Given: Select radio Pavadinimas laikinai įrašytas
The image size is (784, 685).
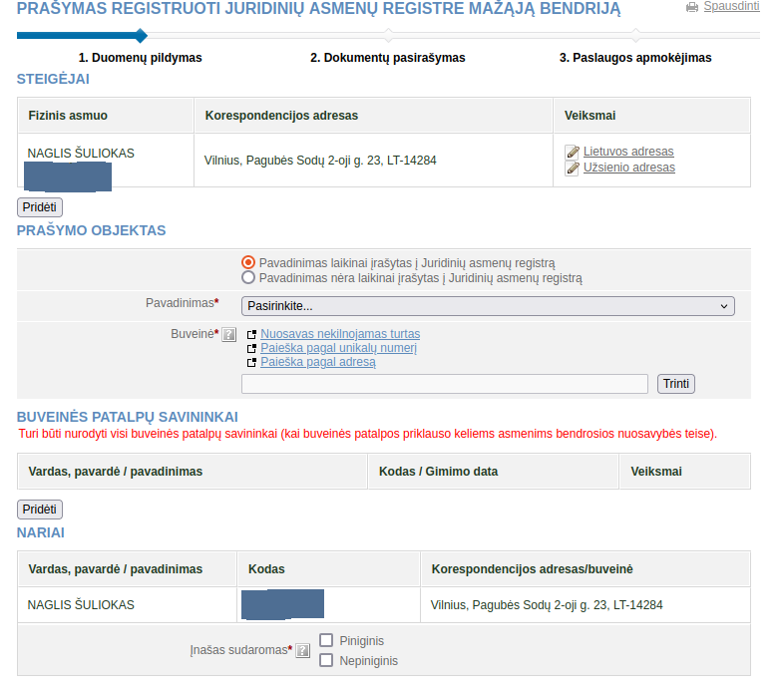Looking at the screenshot, I should point(248,263).
